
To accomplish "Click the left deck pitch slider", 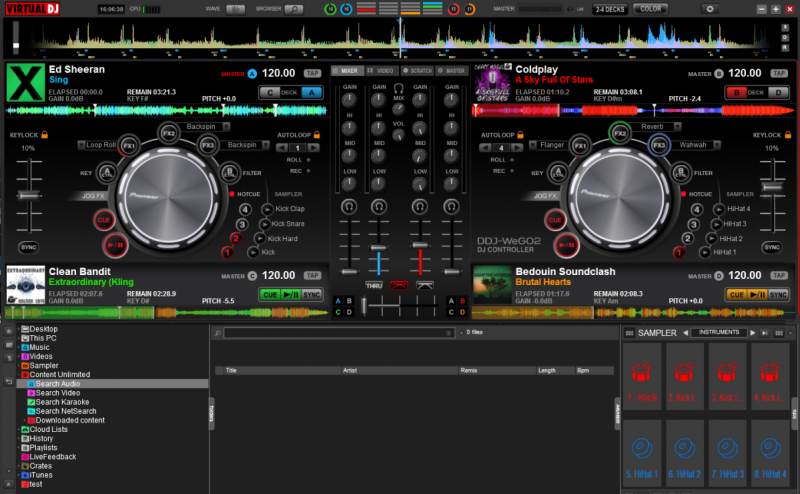I will 29,195.
